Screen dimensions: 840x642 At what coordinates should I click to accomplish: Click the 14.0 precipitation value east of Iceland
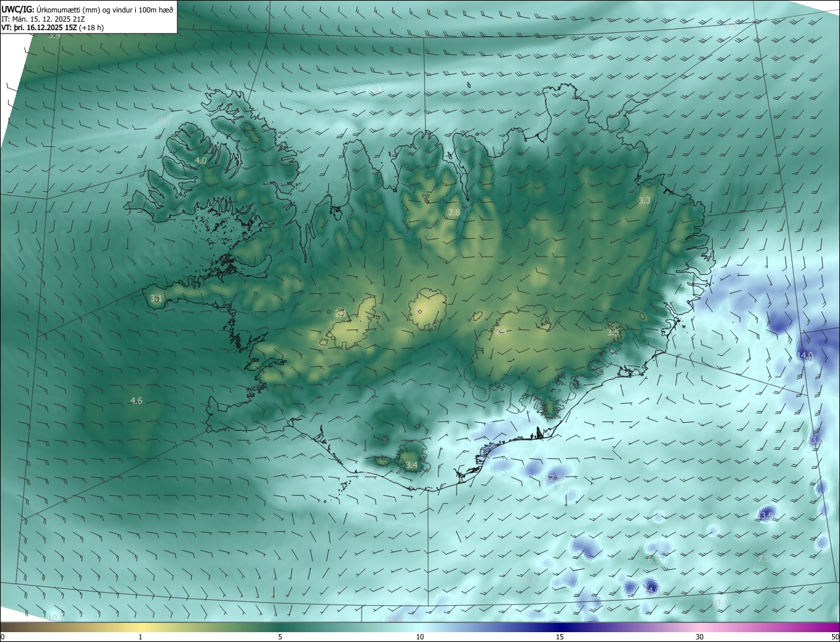805,356
